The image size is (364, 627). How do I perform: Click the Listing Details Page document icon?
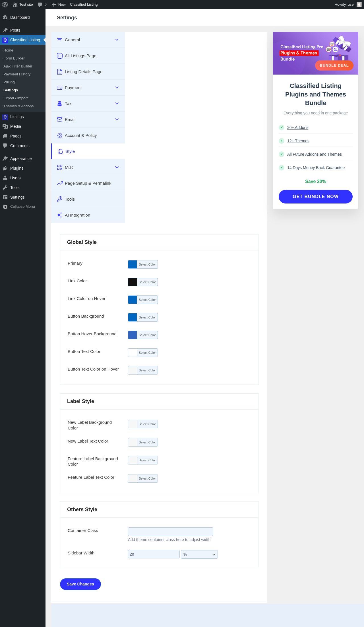59,72
